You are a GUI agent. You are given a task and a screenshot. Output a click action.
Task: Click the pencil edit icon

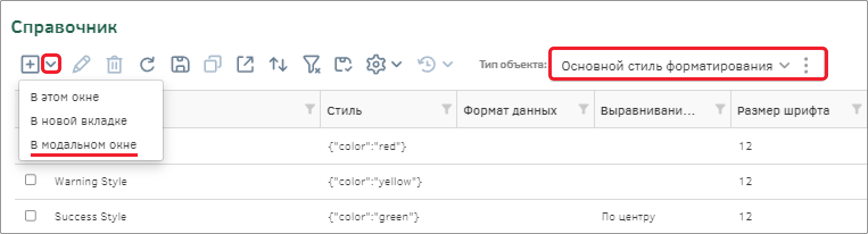[82, 65]
